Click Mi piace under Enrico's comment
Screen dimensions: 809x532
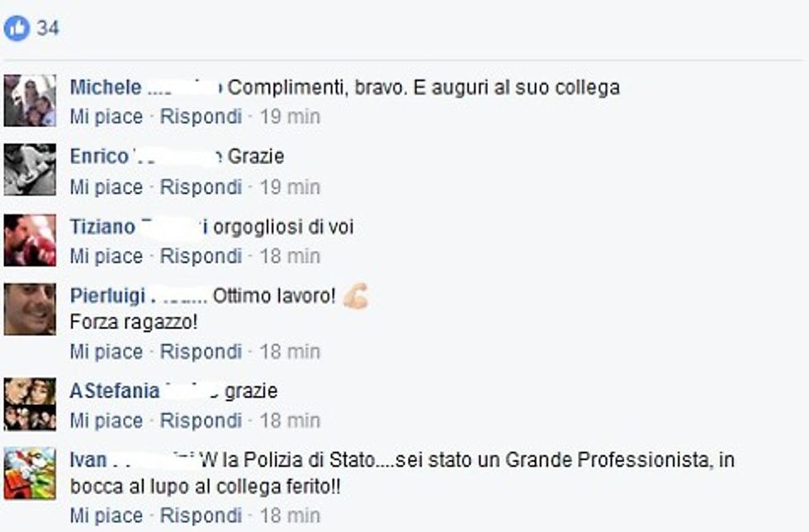click(x=106, y=187)
